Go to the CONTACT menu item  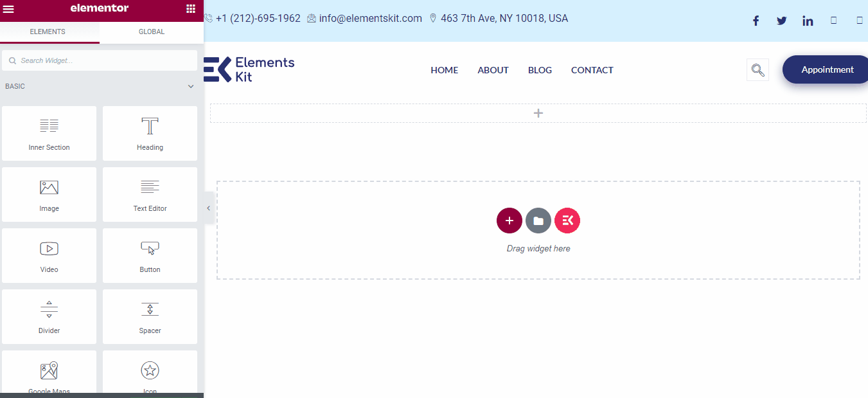pyautogui.click(x=592, y=70)
